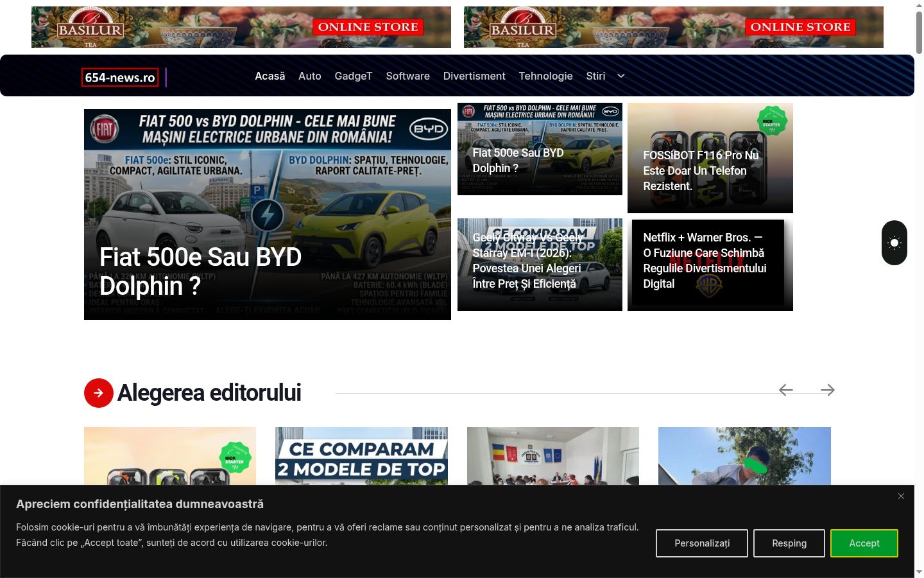Screen dimensions: 924x578
Task: Visit the Tehnologie section
Action: (x=545, y=76)
